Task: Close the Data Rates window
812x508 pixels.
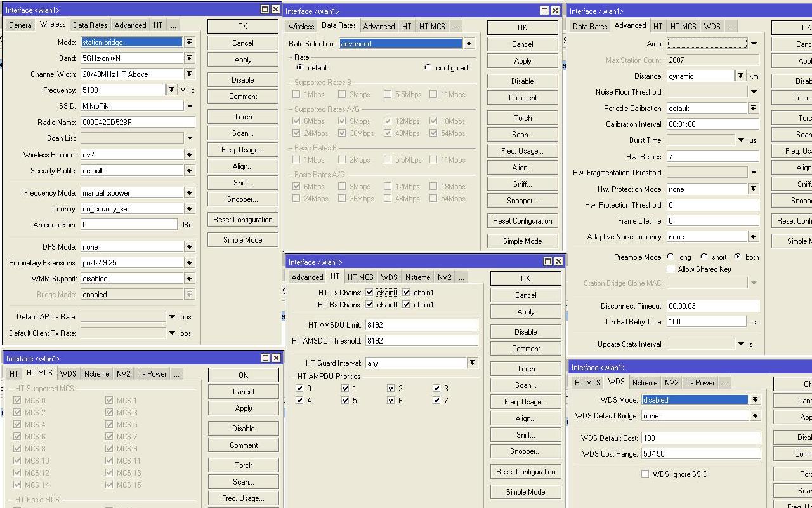Action: (555, 10)
